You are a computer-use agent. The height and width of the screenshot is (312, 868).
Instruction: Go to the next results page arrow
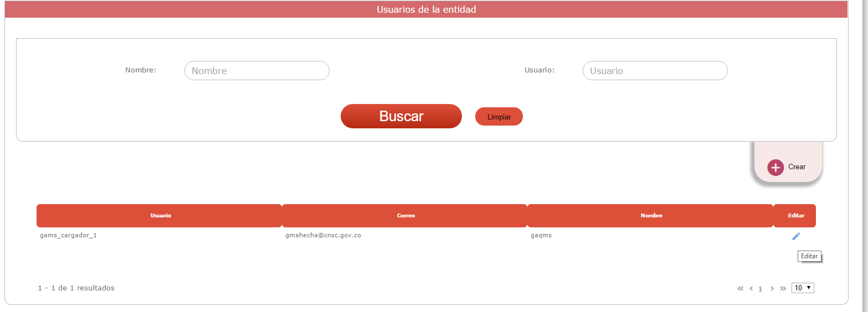[x=772, y=288]
